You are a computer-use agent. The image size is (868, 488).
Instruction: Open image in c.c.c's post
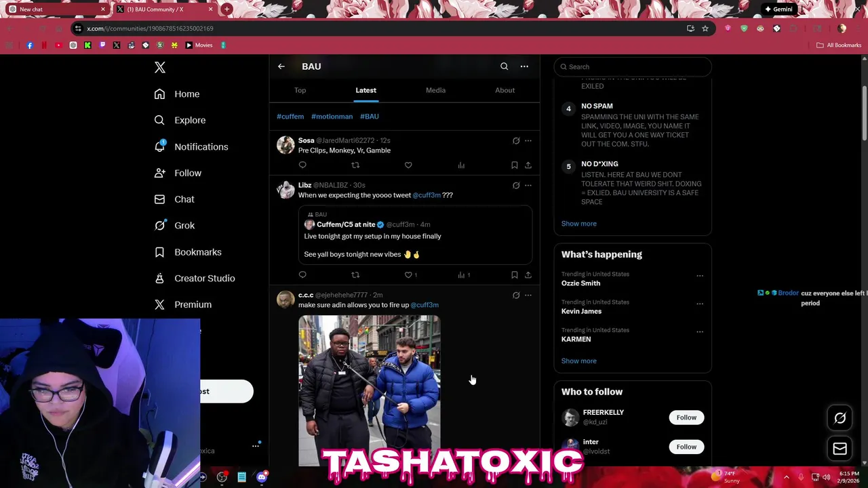pyautogui.click(x=370, y=390)
